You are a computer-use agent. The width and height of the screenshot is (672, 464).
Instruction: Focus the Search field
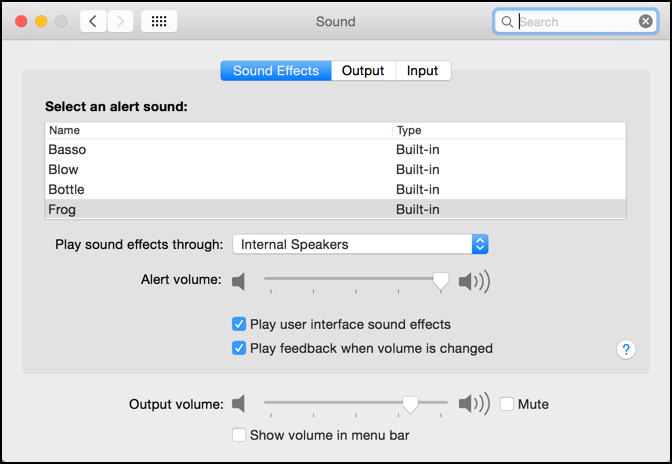coord(576,21)
